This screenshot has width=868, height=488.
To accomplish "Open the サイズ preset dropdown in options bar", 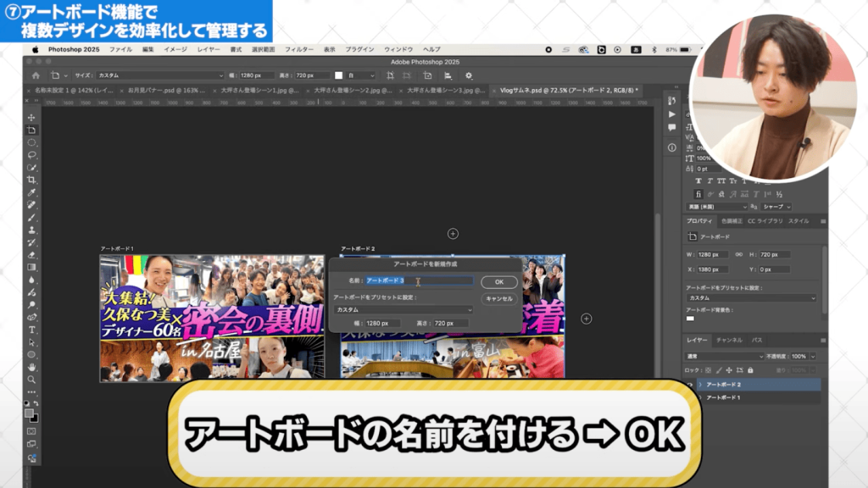I will (160, 75).
